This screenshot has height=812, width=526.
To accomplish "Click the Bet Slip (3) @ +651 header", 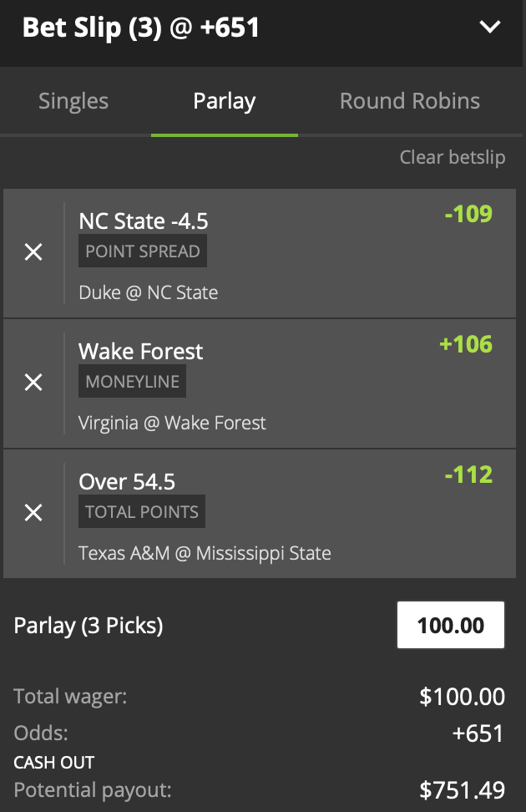I will [x=141, y=28].
